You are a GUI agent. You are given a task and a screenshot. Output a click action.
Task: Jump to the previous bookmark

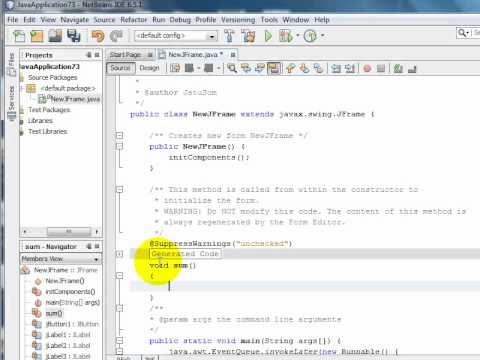click(290, 68)
